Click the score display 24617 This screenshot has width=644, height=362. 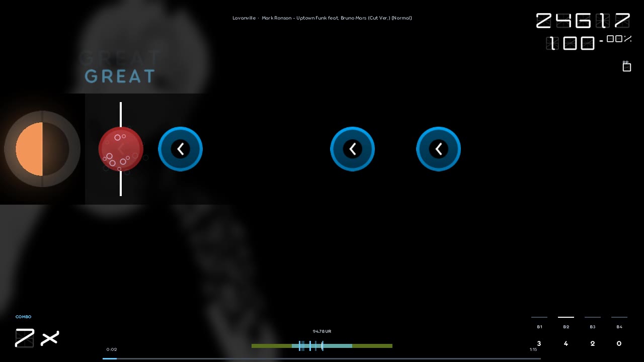coord(583,21)
